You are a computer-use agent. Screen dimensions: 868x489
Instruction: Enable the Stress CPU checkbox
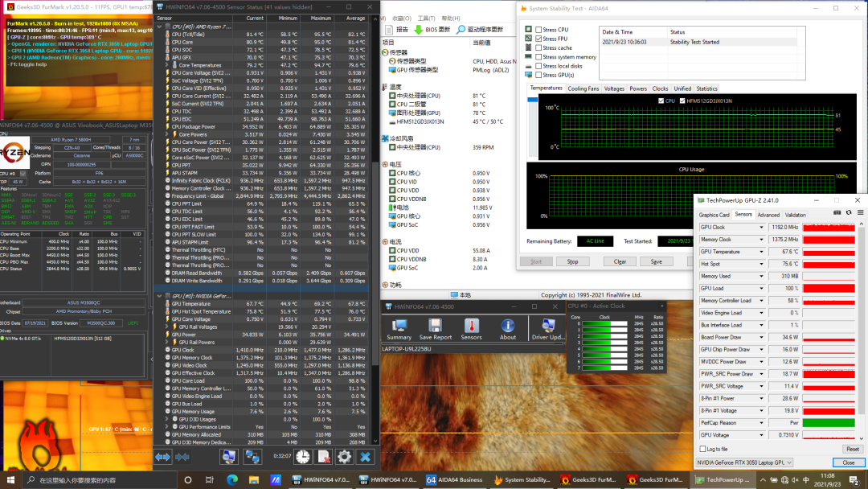[x=538, y=30]
